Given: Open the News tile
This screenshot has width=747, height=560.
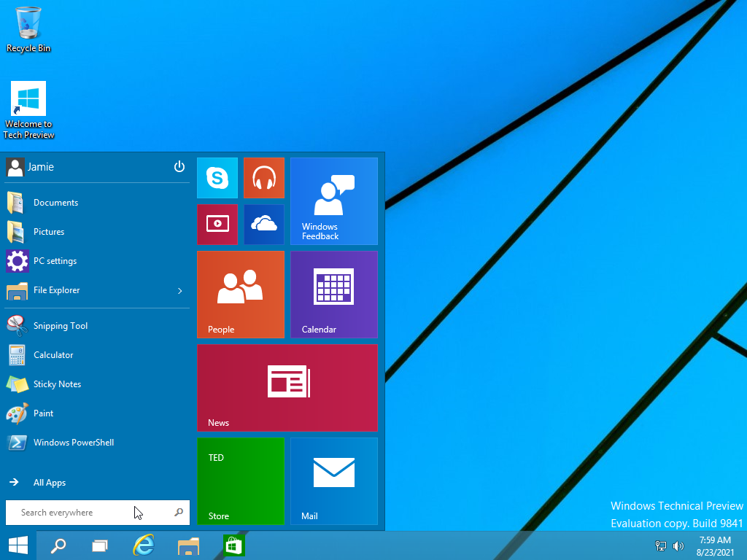Looking at the screenshot, I should click(x=287, y=388).
